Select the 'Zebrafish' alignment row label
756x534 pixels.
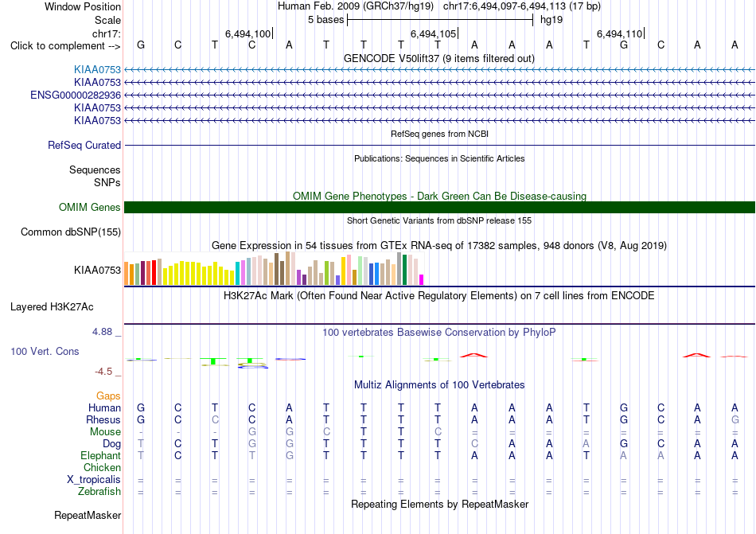click(x=99, y=492)
